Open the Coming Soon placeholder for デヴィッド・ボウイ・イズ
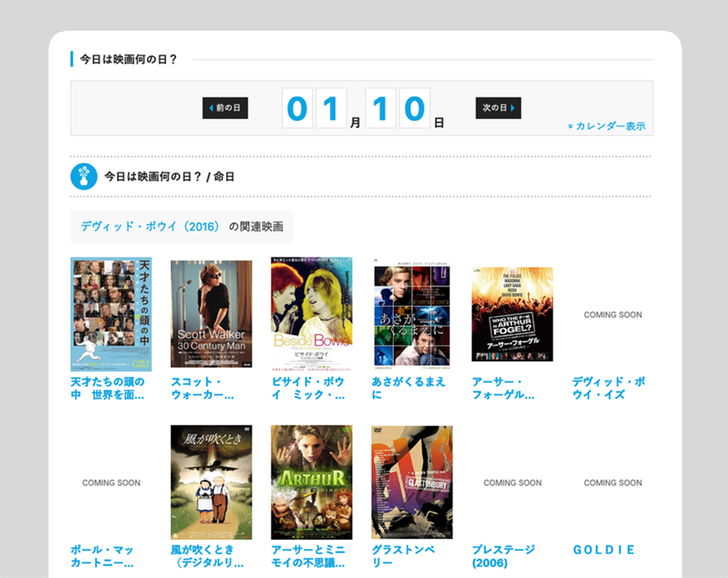728x578 pixels. pyautogui.click(x=613, y=314)
